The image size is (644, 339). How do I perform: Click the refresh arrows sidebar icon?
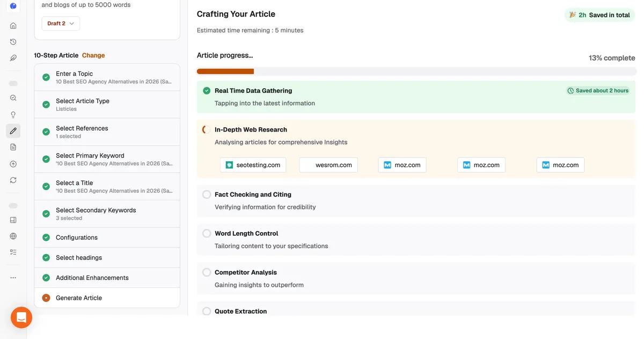tap(13, 180)
